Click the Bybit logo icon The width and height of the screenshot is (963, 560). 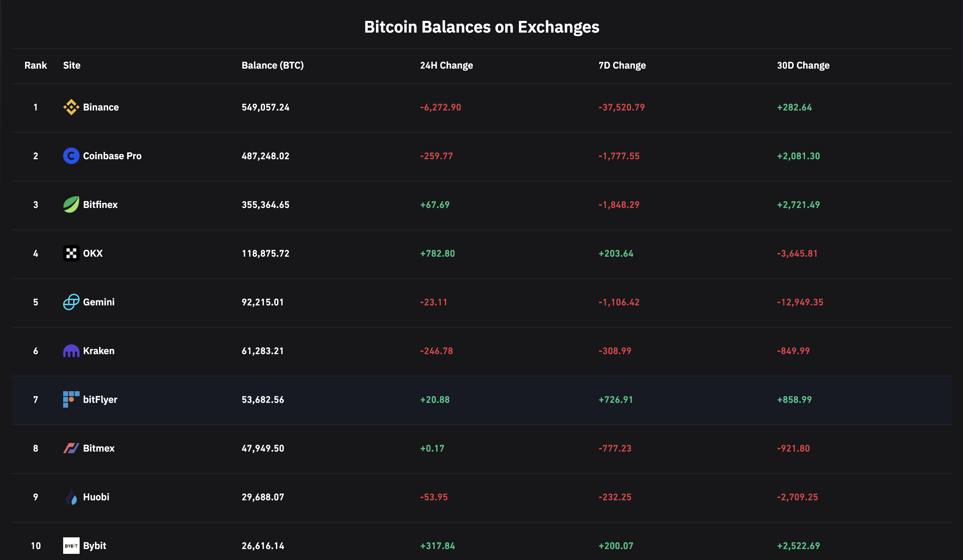pos(71,546)
